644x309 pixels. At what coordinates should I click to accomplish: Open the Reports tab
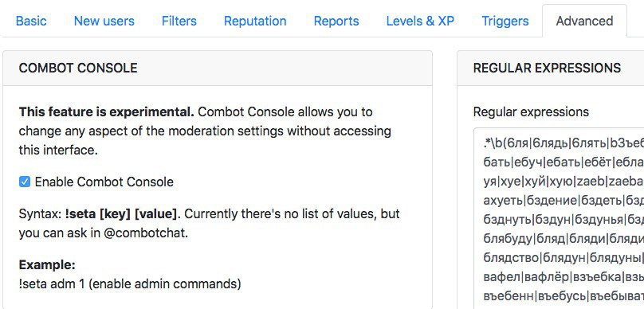[x=336, y=21]
